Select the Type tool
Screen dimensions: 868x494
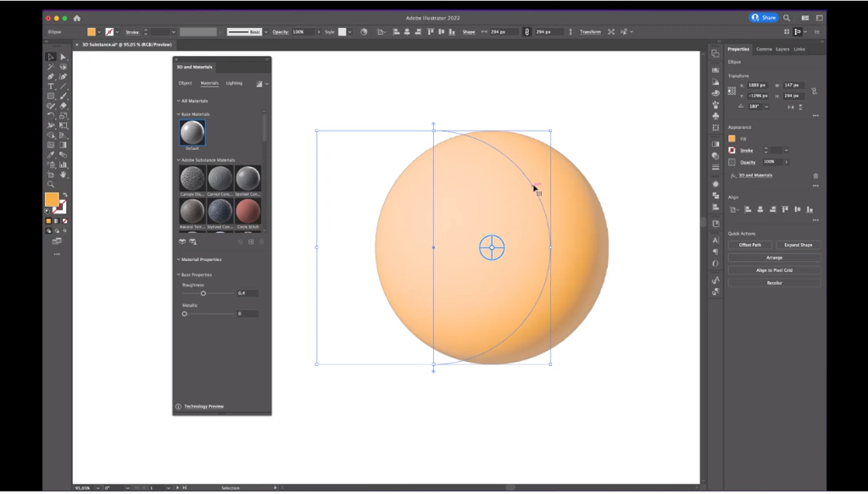click(51, 86)
